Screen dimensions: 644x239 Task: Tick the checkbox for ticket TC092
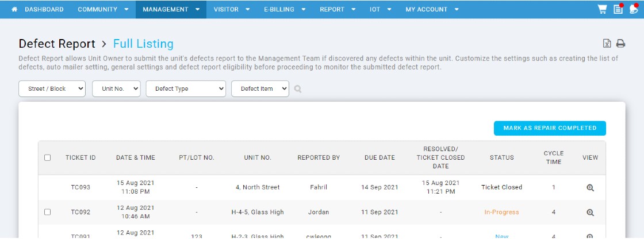tap(47, 212)
